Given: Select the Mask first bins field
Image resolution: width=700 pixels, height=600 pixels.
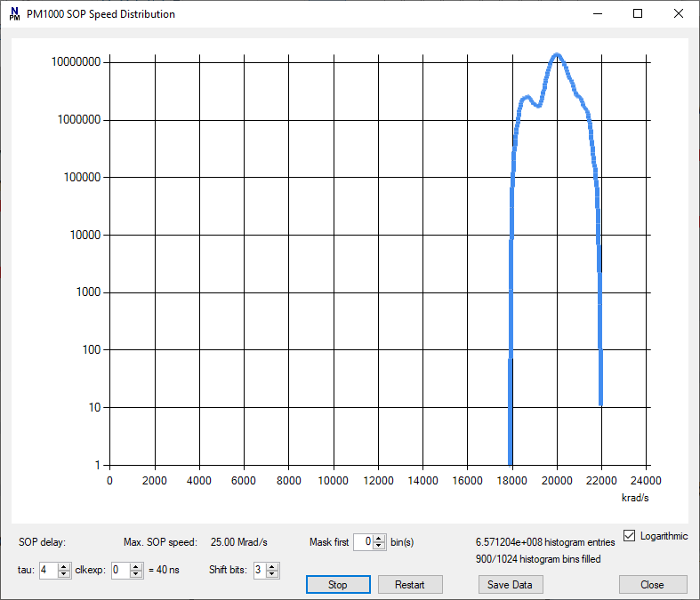Looking at the screenshot, I should click(x=363, y=542).
